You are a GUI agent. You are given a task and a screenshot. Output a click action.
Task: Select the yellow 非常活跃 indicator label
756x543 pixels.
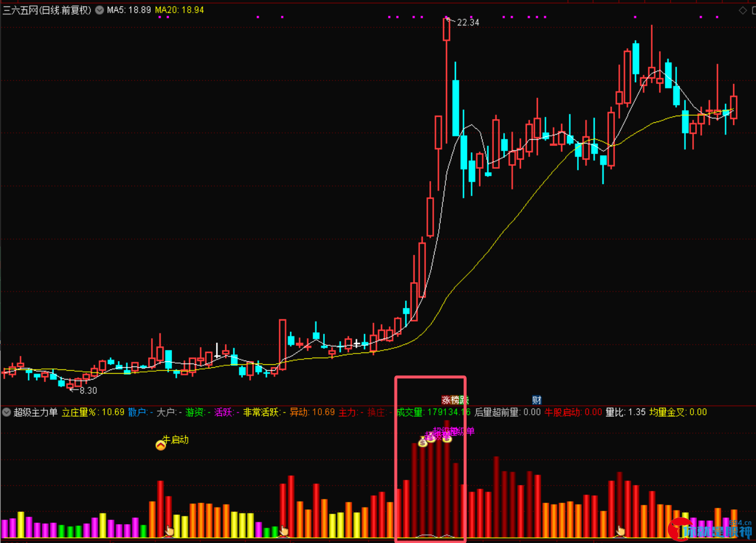tap(265, 412)
